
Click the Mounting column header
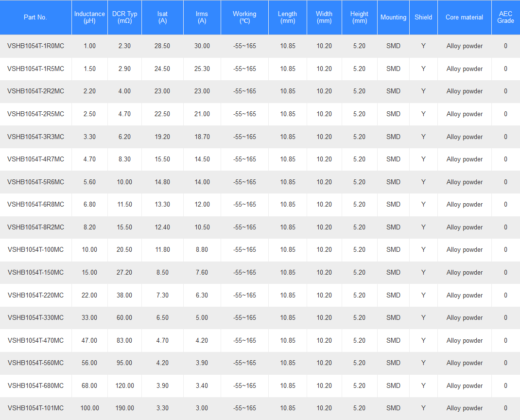coord(393,17)
